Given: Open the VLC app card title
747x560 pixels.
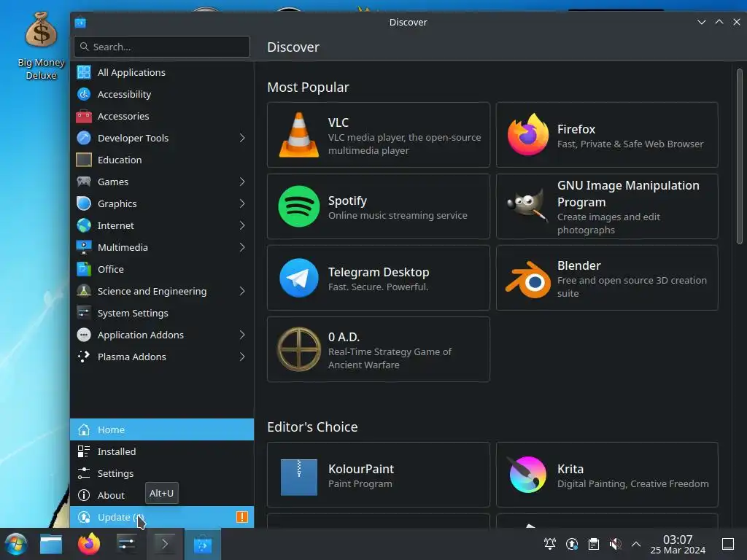Looking at the screenshot, I should 338,122.
